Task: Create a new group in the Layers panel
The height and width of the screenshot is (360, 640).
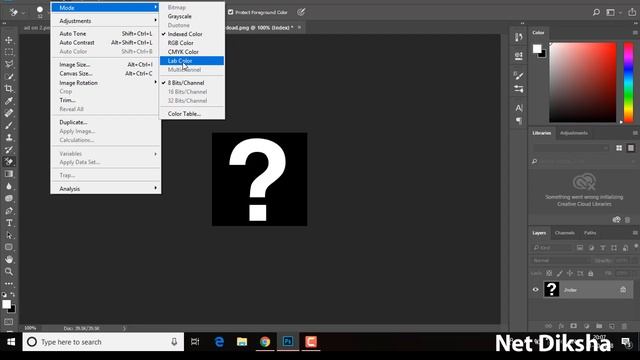Action: pos(599,326)
